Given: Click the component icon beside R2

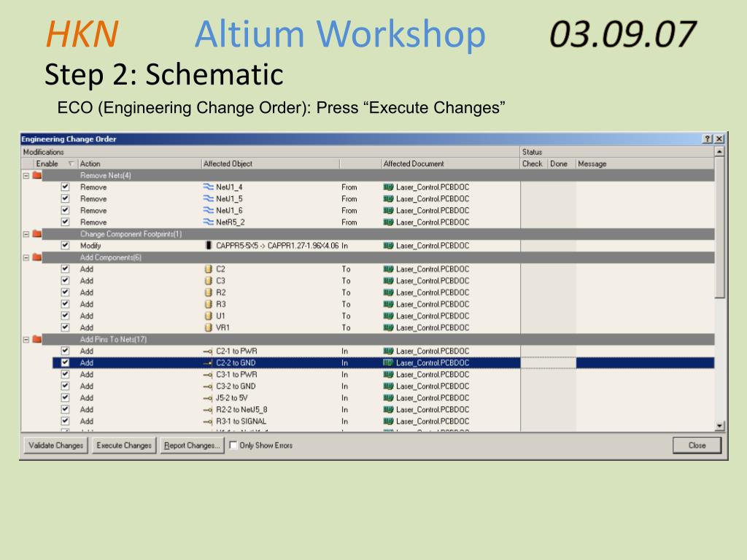Looking at the screenshot, I should coord(208,292).
